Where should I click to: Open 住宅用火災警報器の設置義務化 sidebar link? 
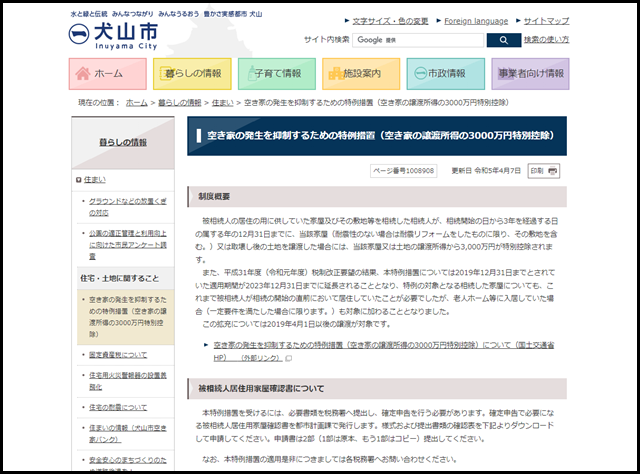coord(124,380)
